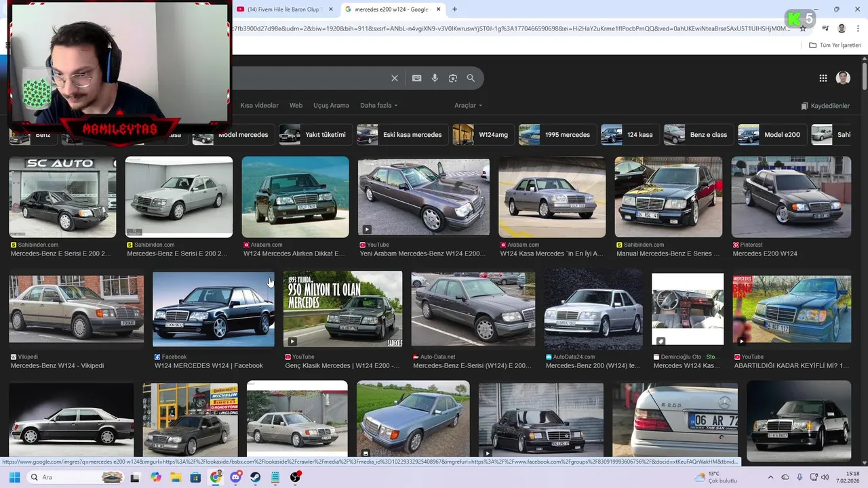Clear the Google search box text

394,78
